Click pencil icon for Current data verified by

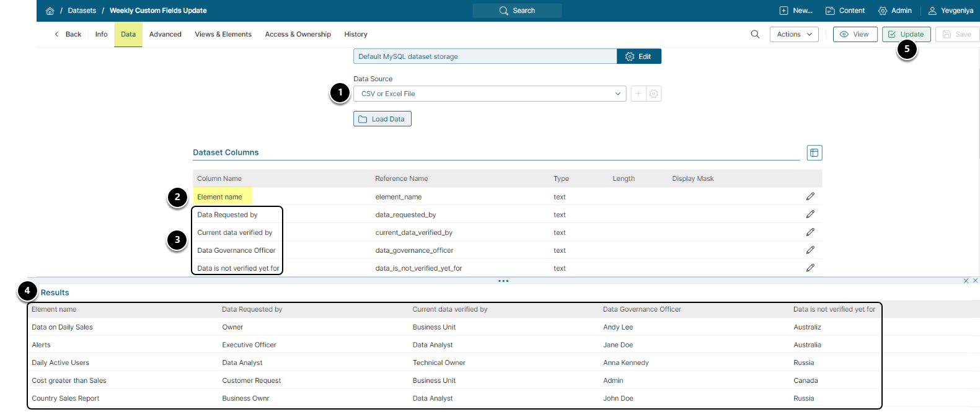[810, 232]
